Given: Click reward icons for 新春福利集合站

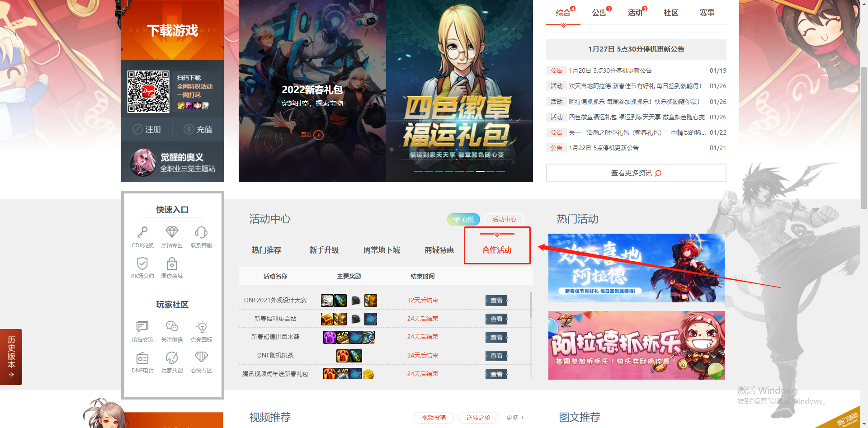Looking at the screenshot, I should coord(349,319).
